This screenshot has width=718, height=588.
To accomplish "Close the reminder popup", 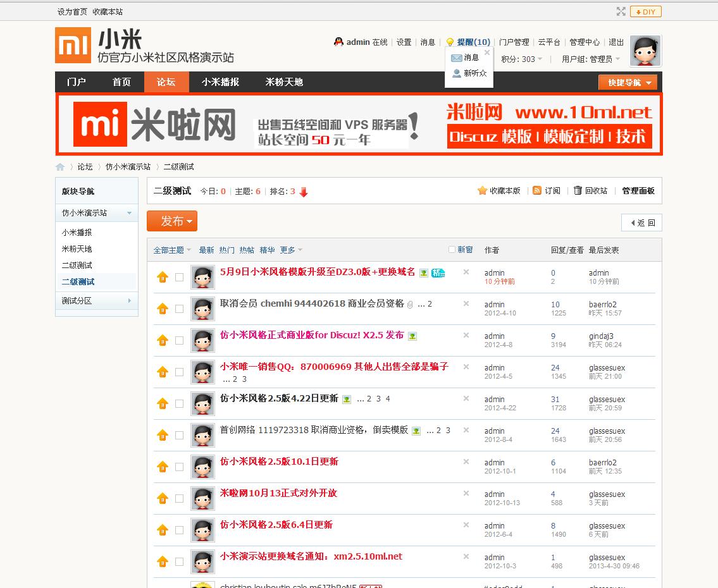I will pos(487,52).
